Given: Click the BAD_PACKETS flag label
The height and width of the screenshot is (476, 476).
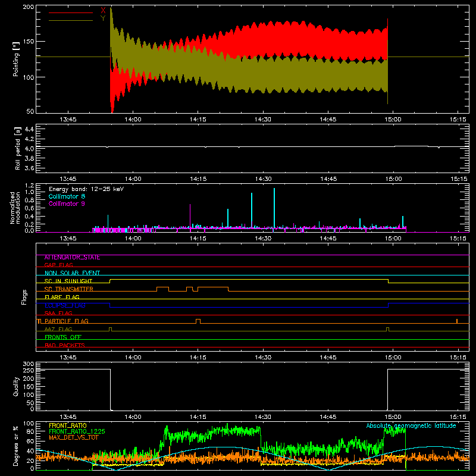Looking at the screenshot, I should point(65,345).
